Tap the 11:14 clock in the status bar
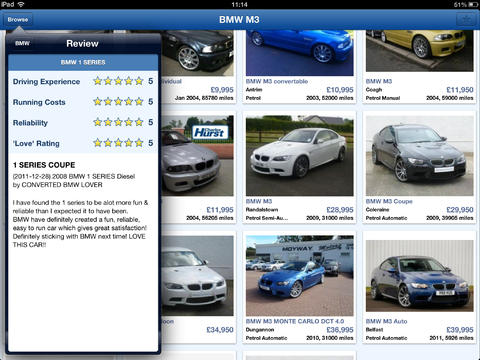This screenshot has height=360, width=480. click(x=239, y=5)
